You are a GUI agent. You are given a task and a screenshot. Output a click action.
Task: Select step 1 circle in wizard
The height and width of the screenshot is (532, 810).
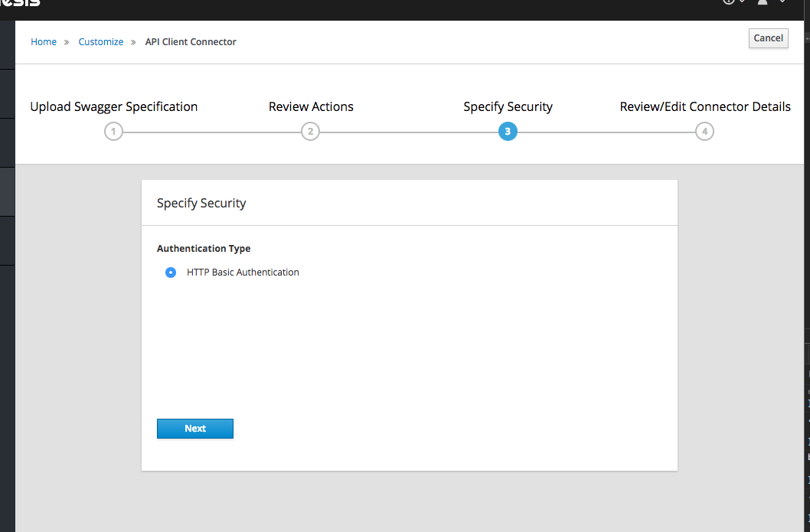pos(113,131)
